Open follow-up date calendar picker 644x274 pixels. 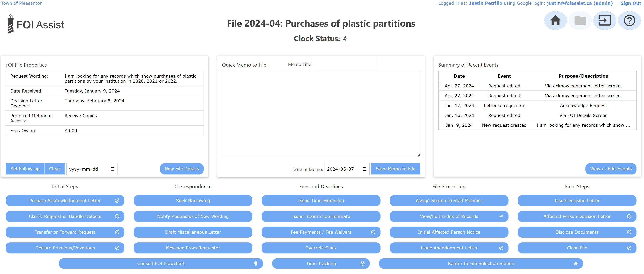coord(112,169)
